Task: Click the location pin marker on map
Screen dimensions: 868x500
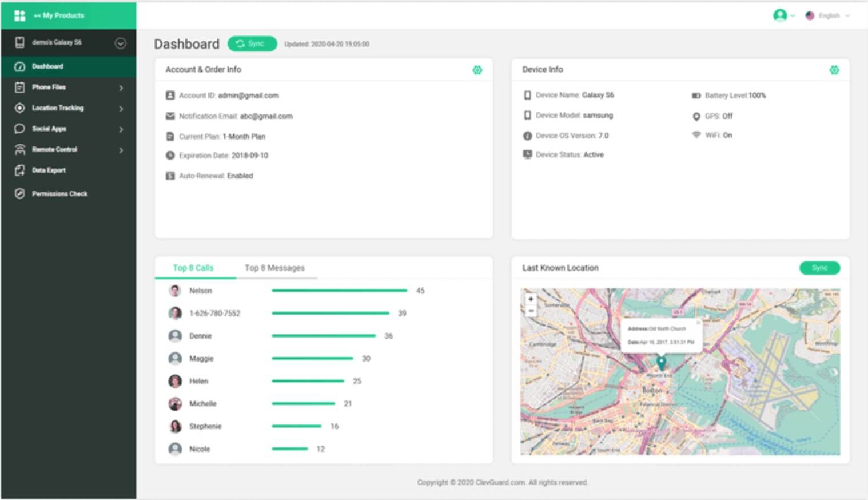Action: click(x=661, y=363)
